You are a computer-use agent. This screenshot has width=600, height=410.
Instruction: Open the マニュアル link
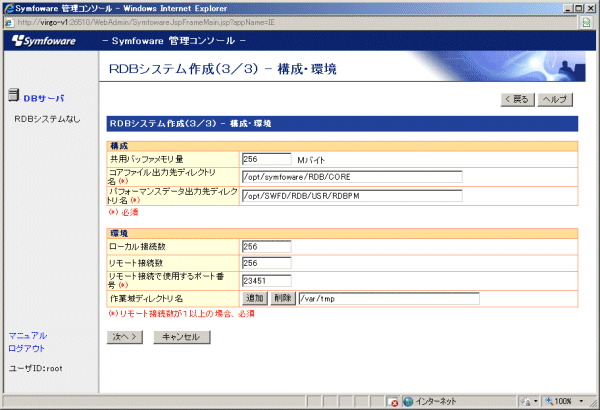28,336
